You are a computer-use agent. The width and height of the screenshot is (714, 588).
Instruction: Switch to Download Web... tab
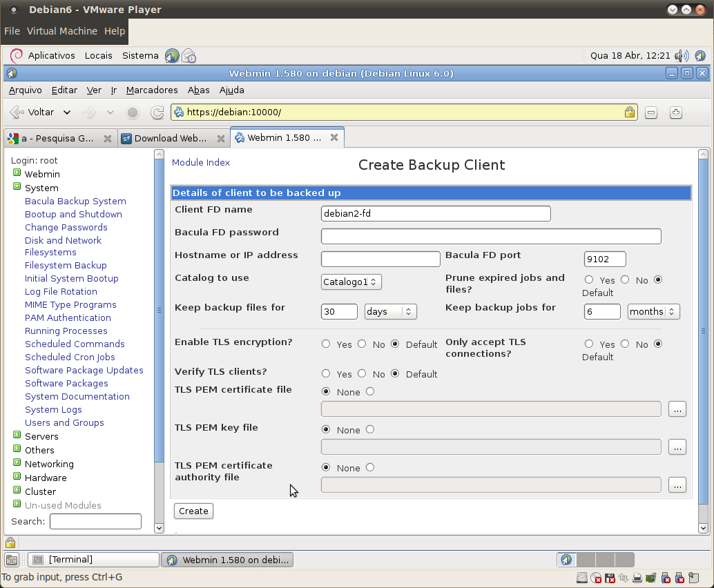[x=171, y=138]
